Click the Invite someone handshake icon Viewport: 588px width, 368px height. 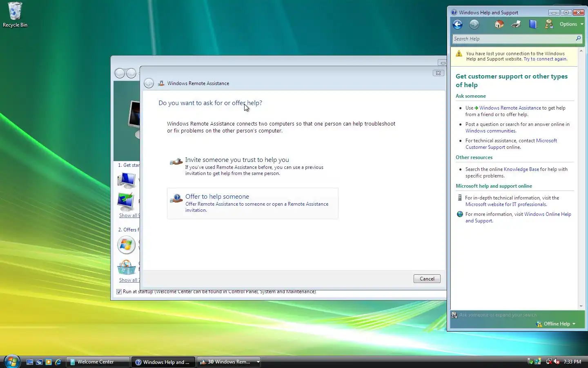pos(176,162)
